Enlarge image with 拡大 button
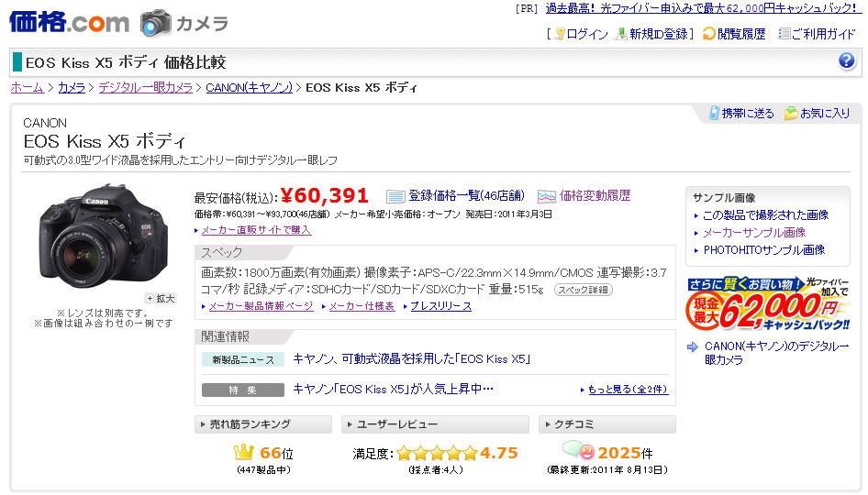 161,299
